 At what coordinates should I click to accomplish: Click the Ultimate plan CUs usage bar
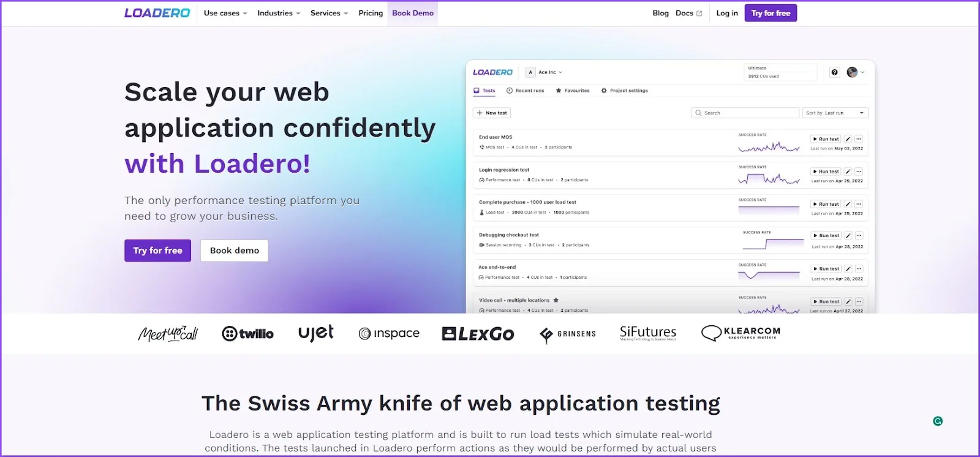click(781, 72)
